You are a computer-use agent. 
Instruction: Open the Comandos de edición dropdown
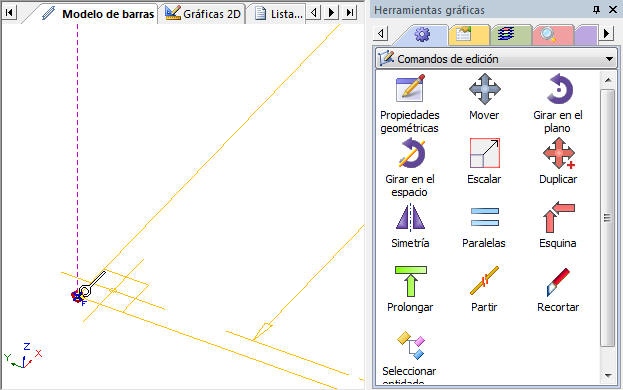[x=496, y=59]
